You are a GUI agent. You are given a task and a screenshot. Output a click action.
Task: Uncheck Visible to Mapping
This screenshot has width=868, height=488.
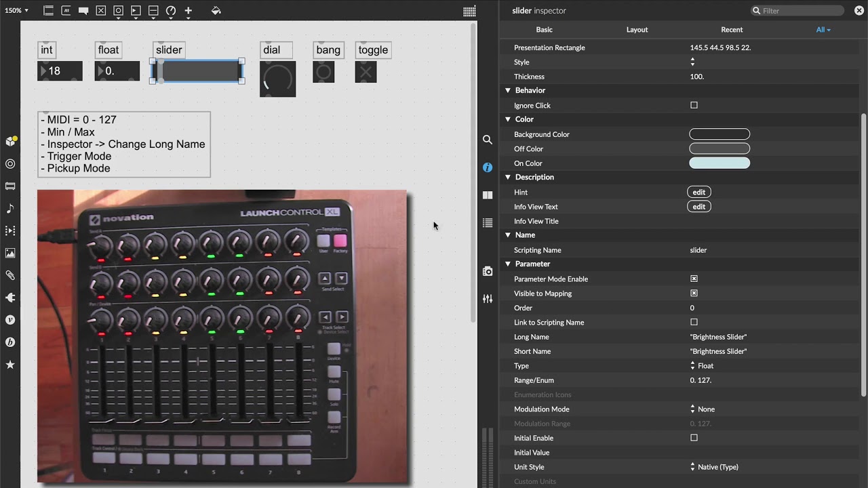(x=694, y=293)
